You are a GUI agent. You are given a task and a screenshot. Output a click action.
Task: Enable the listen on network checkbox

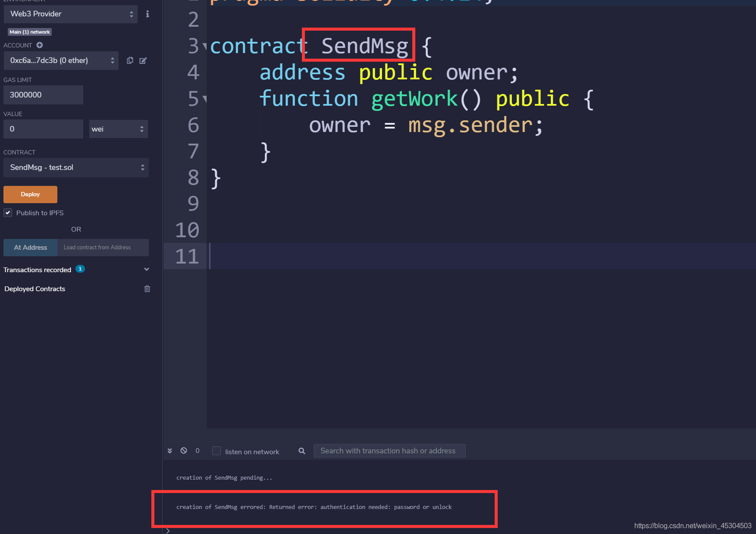click(216, 451)
